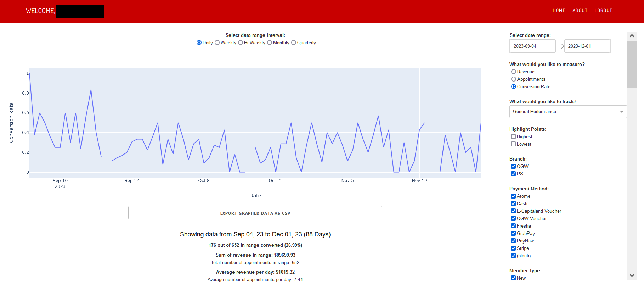Click the LOGOUT link
644x285 pixels.
pos(603,10)
